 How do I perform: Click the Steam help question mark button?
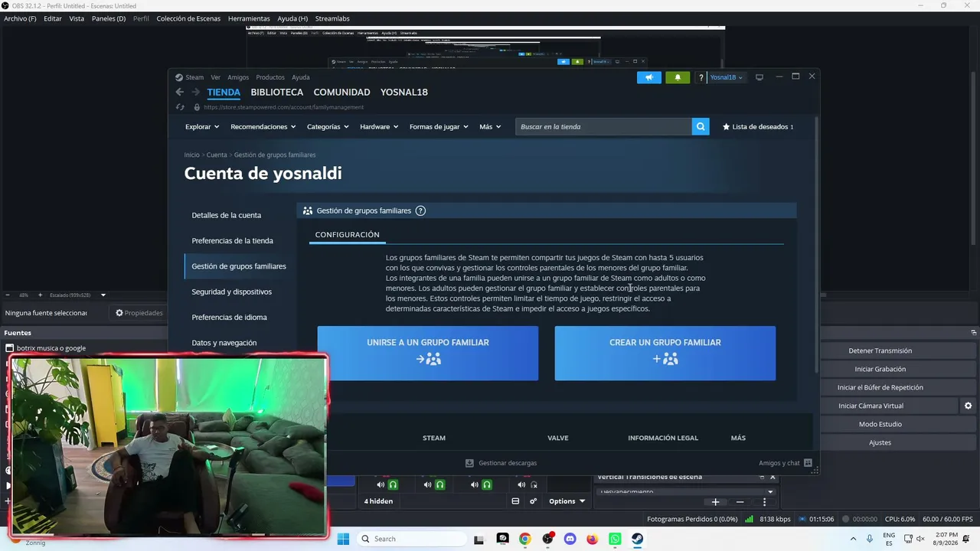click(x=701, y=77)
